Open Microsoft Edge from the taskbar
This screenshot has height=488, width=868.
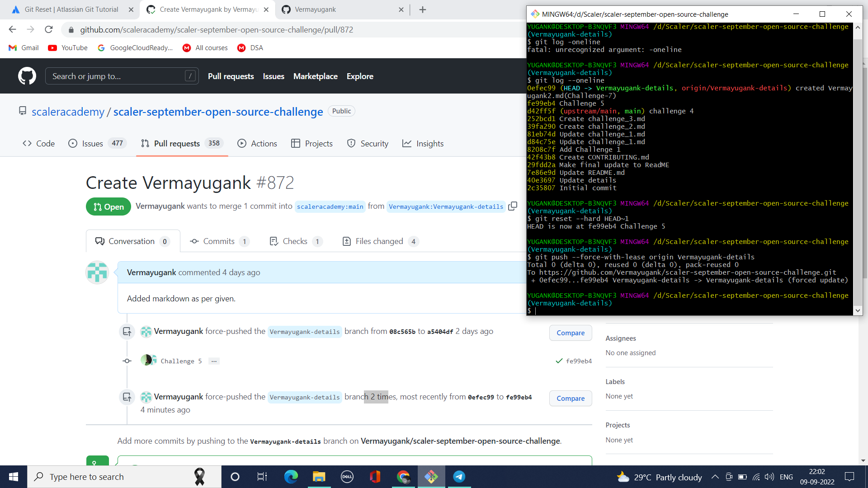[x=291, y=477]
